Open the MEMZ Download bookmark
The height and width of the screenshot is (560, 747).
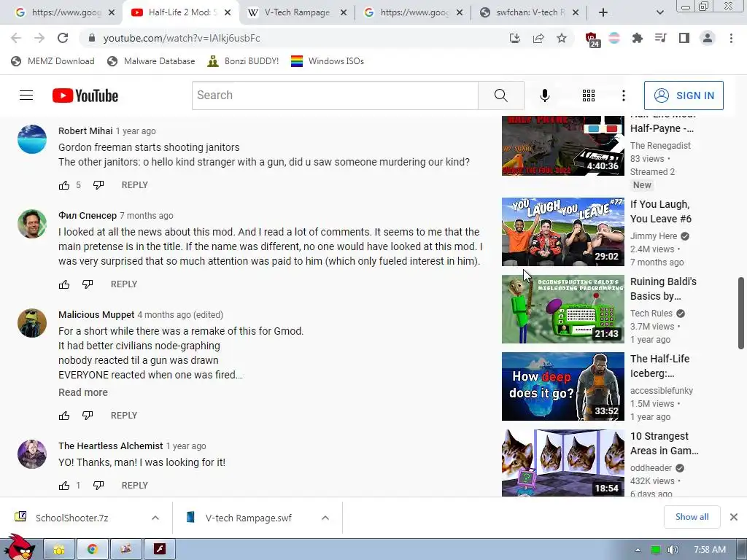tap(53, 61)
